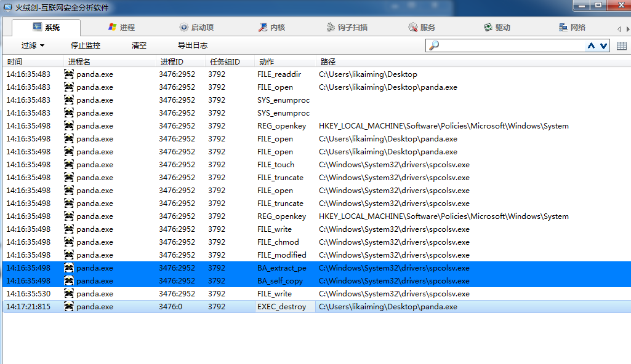Click 导出日志 to export the log
631x364 pixels.
[x=192, y=45]
